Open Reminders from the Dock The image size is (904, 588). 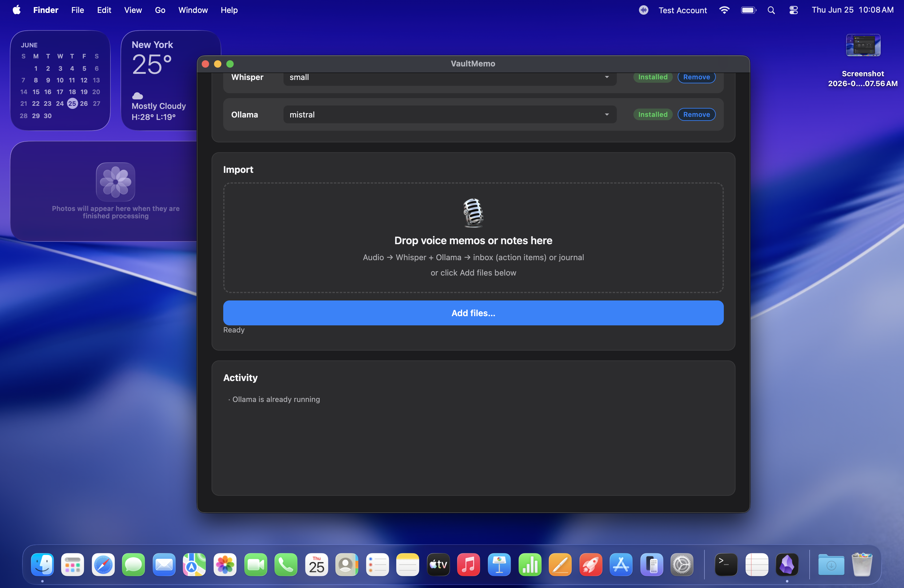point(378,564)
